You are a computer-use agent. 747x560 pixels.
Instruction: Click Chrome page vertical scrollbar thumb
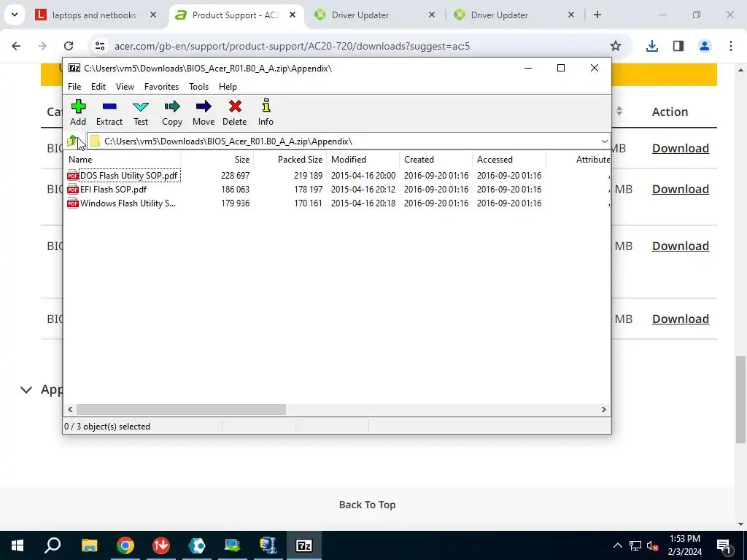[740, 399]
